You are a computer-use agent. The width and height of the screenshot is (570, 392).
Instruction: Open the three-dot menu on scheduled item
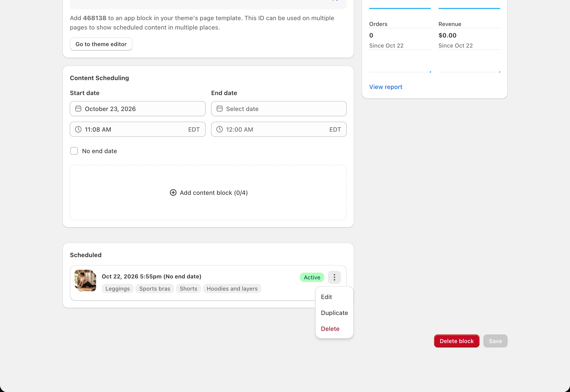click(x=334, y=277)
